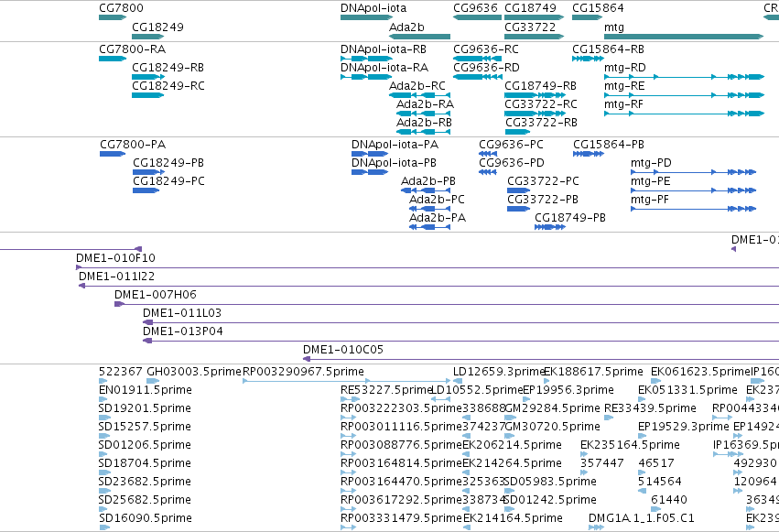Click EST RE53227.5prime
Image resolution: width=779 pixels, height=532 pixels.
(x=350, y=399)
